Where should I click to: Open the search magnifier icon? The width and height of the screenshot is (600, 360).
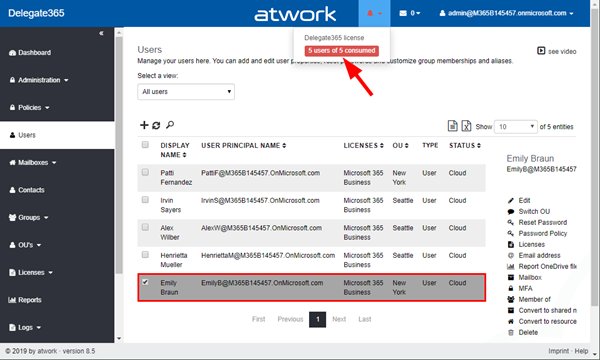point(170,125)
